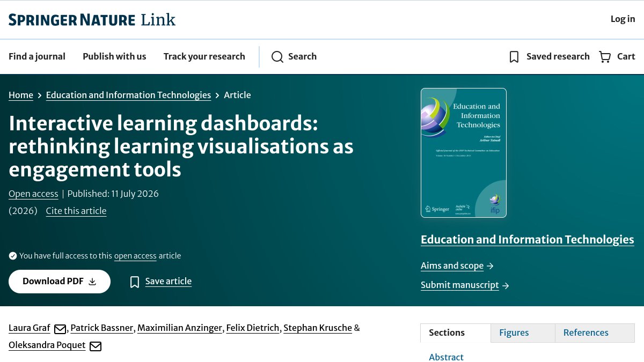The height and width of the screenshot is (362, 644).
Task: Open Education and Information Technologies breadcrumb
Action: pos(128,95)
